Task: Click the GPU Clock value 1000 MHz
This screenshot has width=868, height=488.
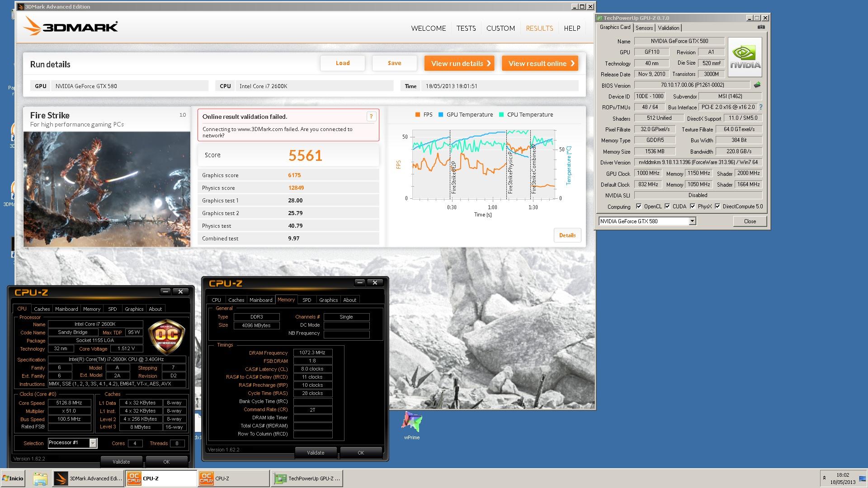Action: (648, 173)
